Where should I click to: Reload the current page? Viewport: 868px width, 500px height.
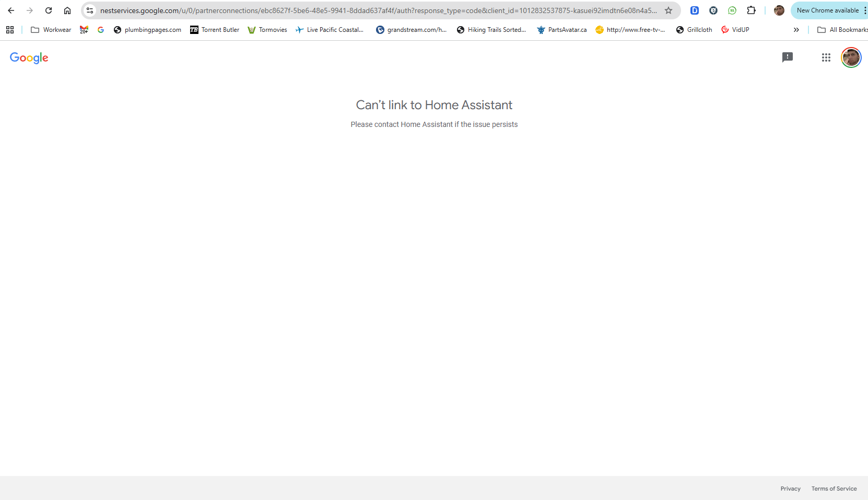coord(49,10)
